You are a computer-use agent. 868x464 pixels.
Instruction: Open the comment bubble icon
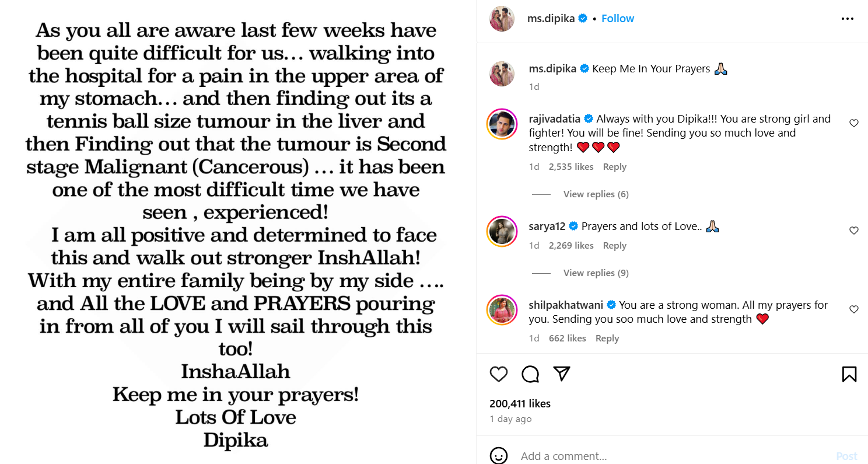[x=530, y=374]
